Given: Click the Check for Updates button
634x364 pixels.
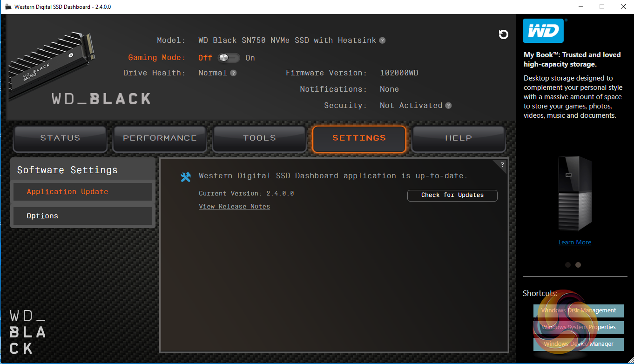Looking at the screenshot, I should [452, 195].
